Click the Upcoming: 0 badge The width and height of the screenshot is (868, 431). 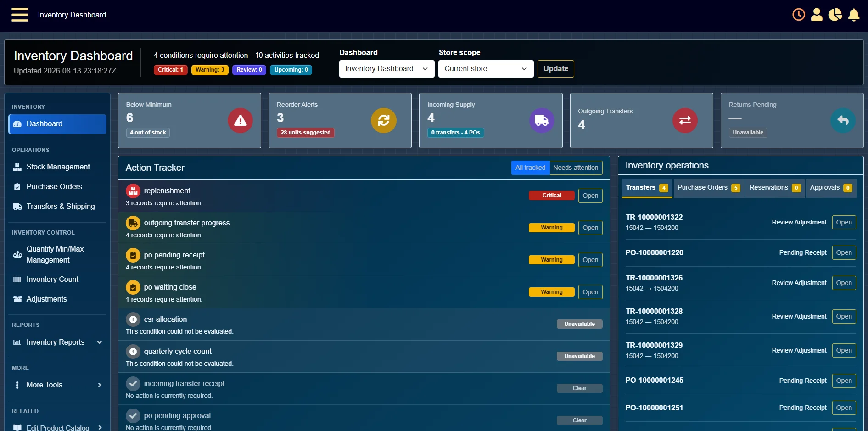coord(291,70)
